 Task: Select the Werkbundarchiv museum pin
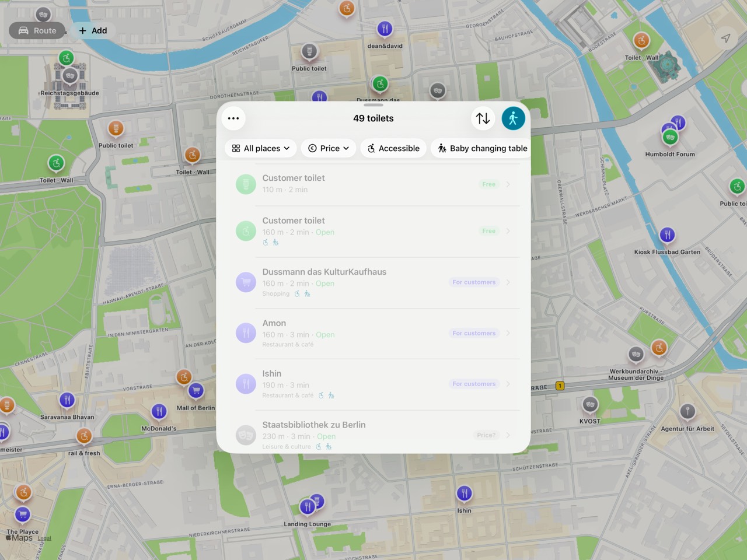[636, 354]
